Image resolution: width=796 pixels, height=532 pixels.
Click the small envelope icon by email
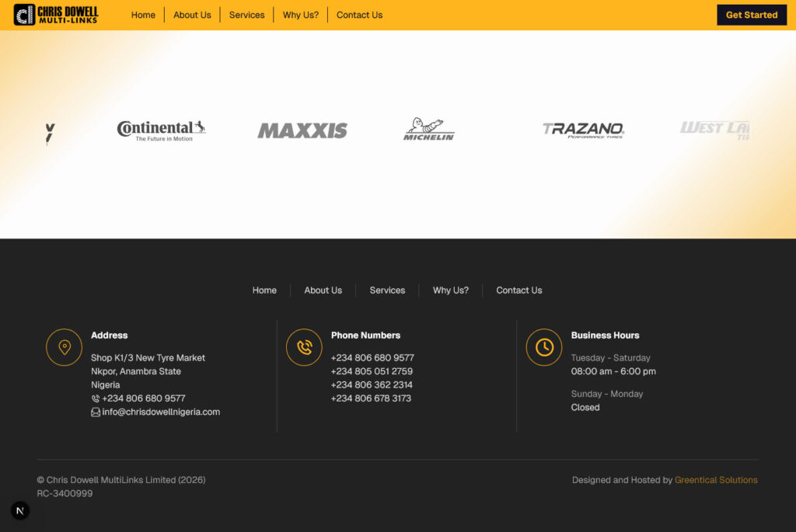tap(96, 412)
